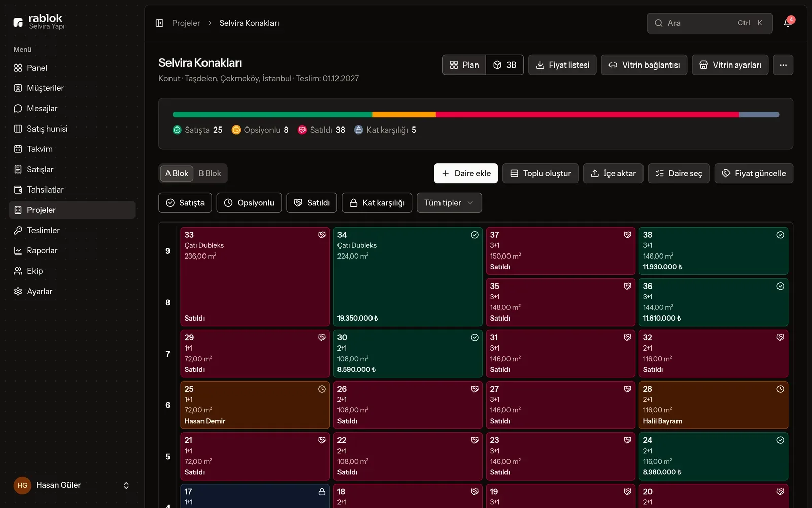Click İçe aktar button
Viewport: 812px width, 508px height.
click(613, 173)
